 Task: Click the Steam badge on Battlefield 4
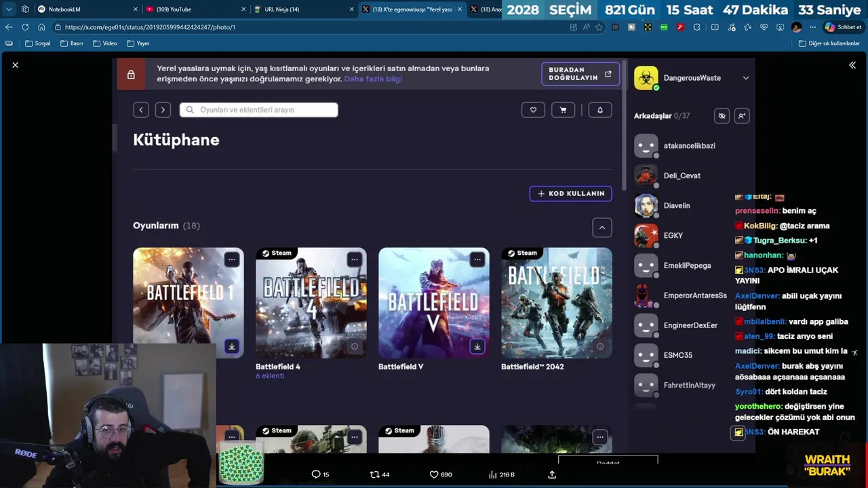pyautogui.click(x=277, y=253)
